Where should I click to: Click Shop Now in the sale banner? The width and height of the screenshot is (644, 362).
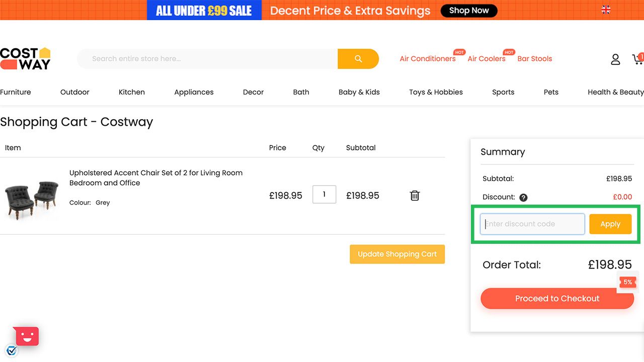pos(469,11)
